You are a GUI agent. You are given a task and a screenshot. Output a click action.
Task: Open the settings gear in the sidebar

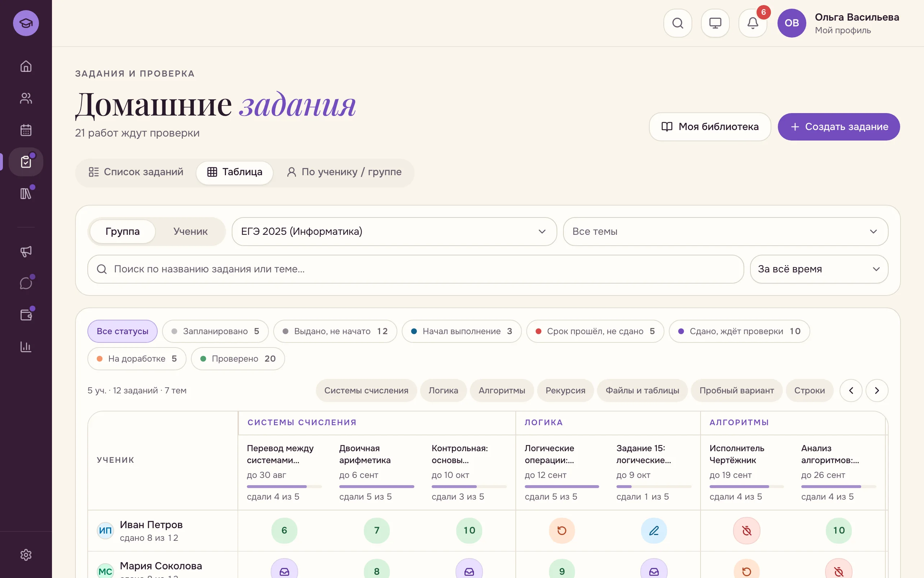[x=26, y=555]
